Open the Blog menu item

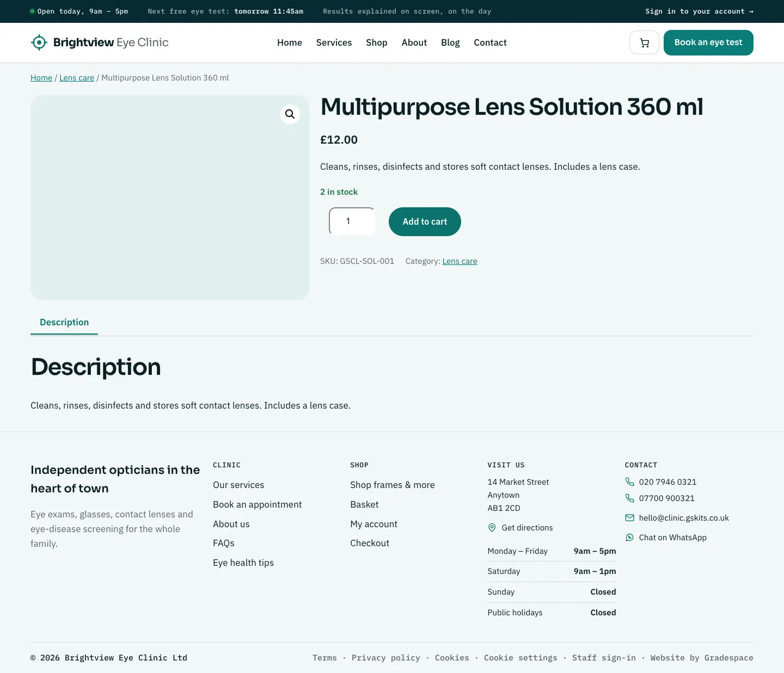450,42
